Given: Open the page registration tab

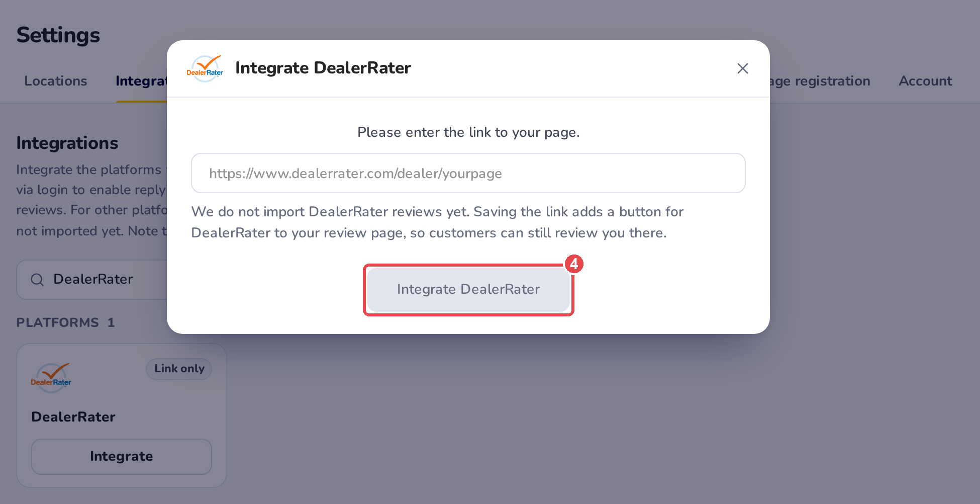Looking at the screenshot, I should click(820, 81).
